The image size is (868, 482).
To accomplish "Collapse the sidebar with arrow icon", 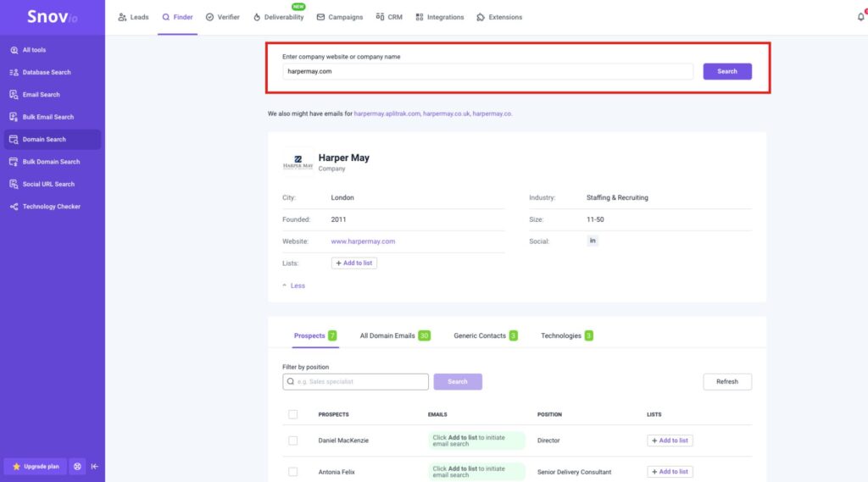I will 95,467.
